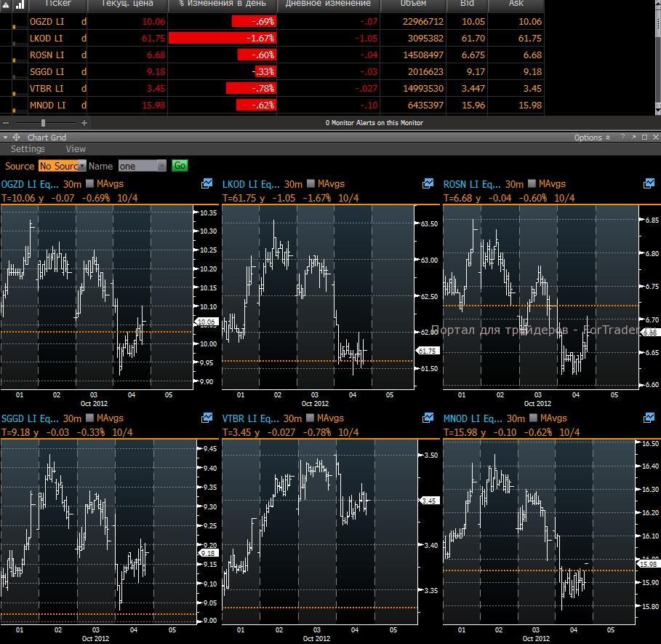The width and height of the screenshot is (661, 644).
Task: Click the help question mark in Chart Grid
Action: click(622, 137)
